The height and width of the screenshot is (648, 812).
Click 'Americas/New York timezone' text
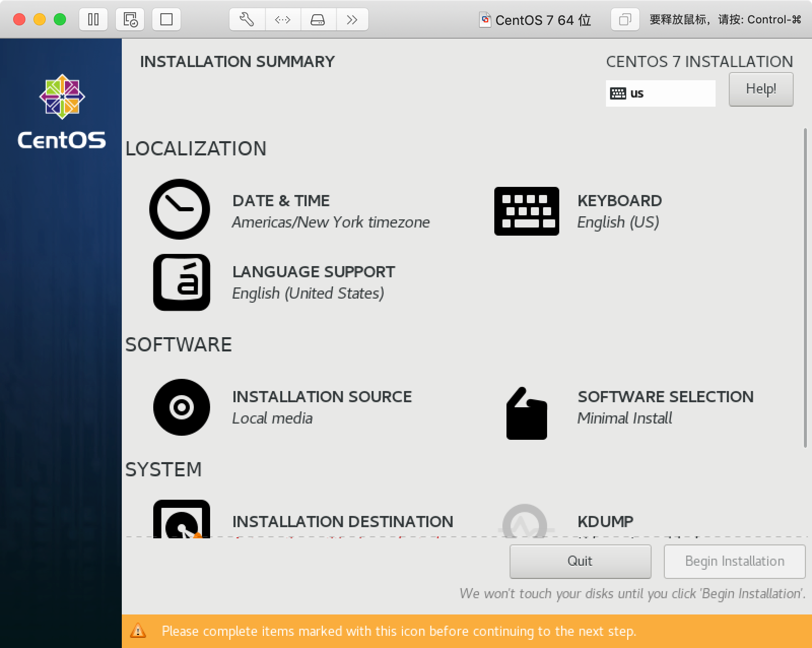click(331, 222)
